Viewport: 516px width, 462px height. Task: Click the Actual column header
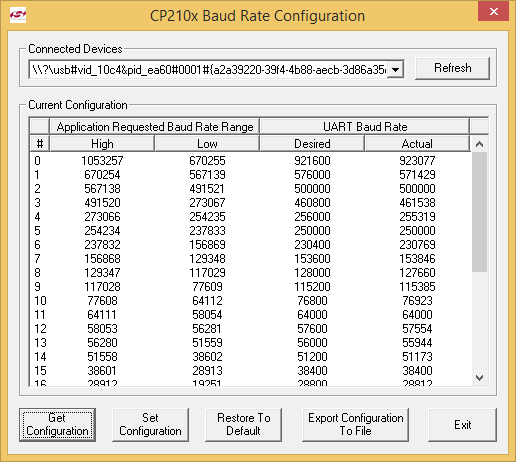[417, 144]
